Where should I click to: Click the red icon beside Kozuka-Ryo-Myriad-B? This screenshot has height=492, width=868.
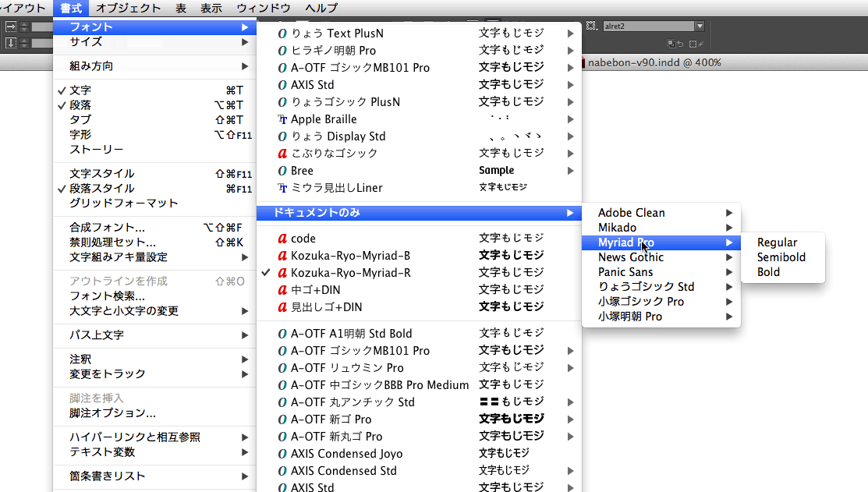pos(282,256)
